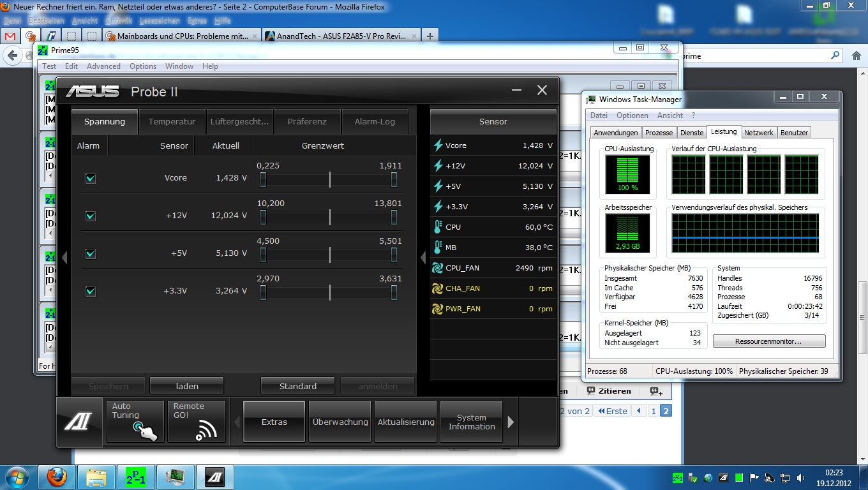Click the +5V lightning bolt sensor icon
Image resolution: width=868 pixels, height=490 pixels.
[438, 186]
